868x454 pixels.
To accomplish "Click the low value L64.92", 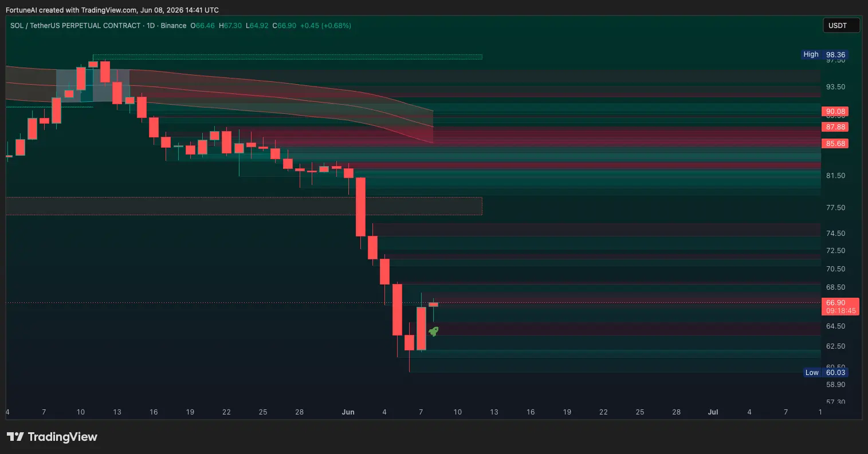I will click(x=257, y=26).
